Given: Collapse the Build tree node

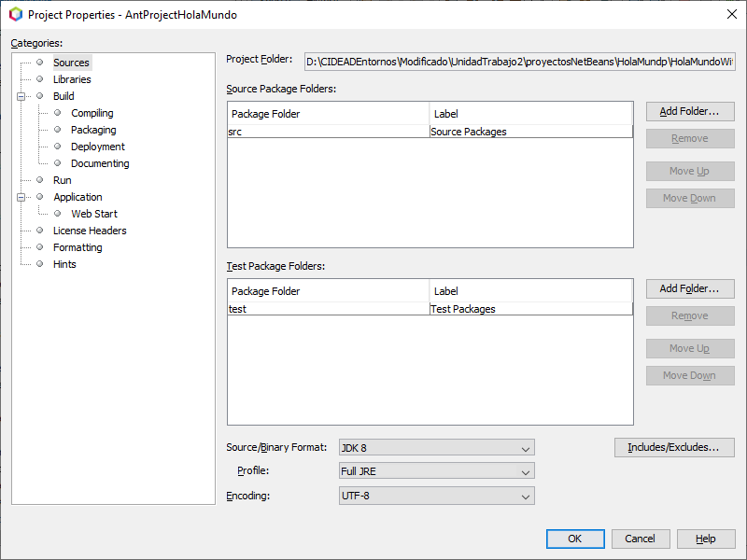Looking at the screenshot, I should click(21, 96).
